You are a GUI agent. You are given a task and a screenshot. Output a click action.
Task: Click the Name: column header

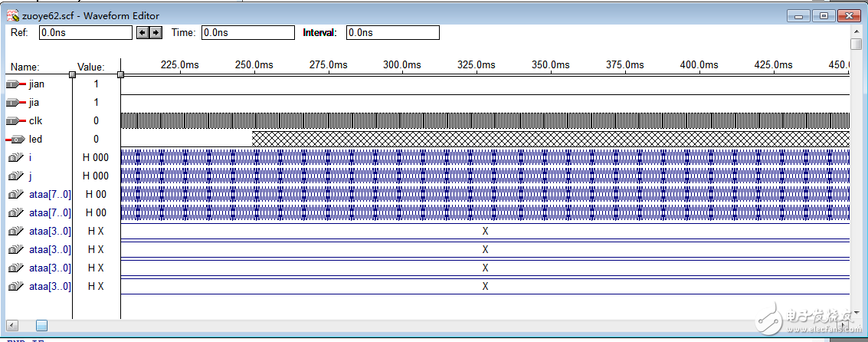[25, 67]
